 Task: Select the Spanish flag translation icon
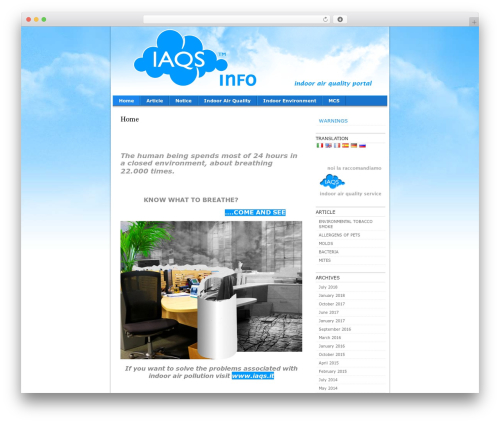tap(345, 145)
